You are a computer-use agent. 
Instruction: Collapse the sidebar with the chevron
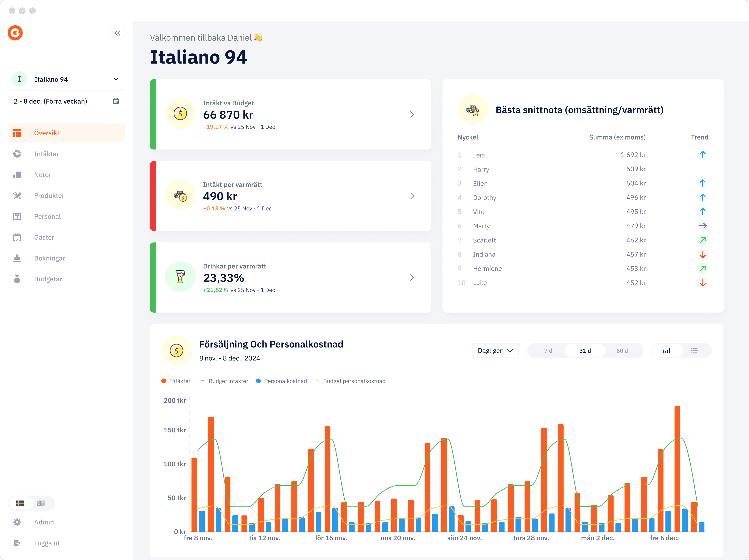click(117, 33)
